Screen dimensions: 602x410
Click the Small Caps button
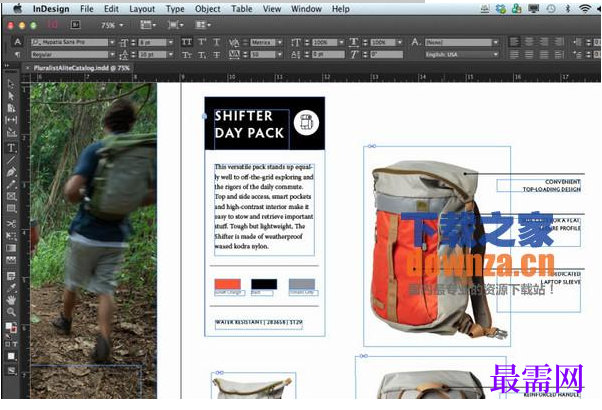[x=187, y=55]
